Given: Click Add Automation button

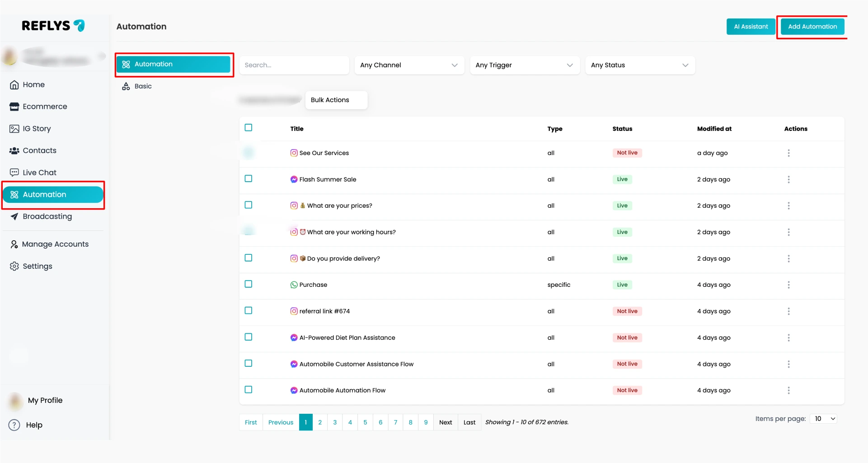Looking at the screenshot, I should coord(812,26).
